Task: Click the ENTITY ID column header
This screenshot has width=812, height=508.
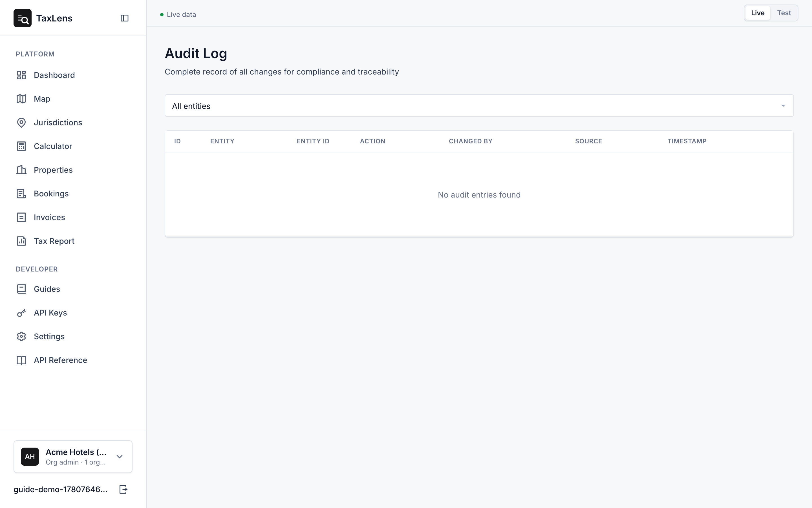Action: 313,141
